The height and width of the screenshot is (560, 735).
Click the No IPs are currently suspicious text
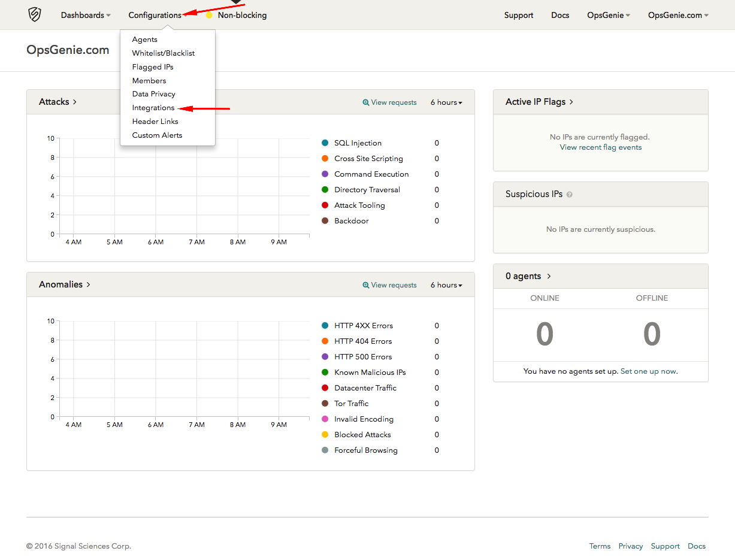point(601,229)
